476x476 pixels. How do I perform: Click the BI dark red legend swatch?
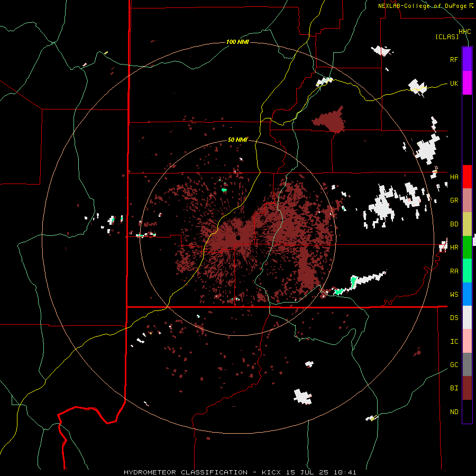point(467,388)
